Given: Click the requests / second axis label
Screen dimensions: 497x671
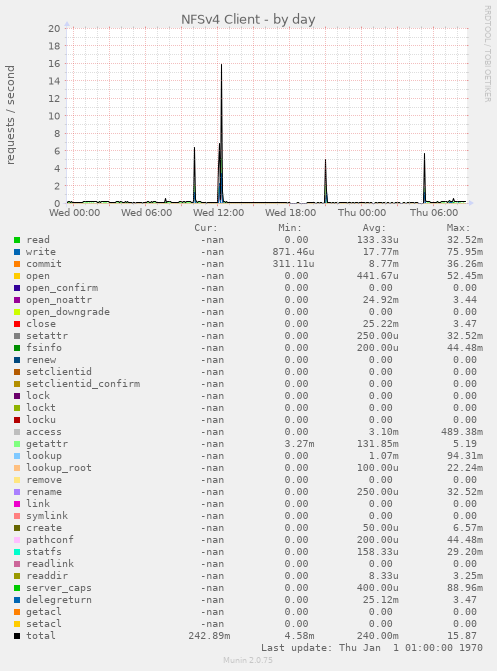Looking at the screenshot, I should coord(10,115).
